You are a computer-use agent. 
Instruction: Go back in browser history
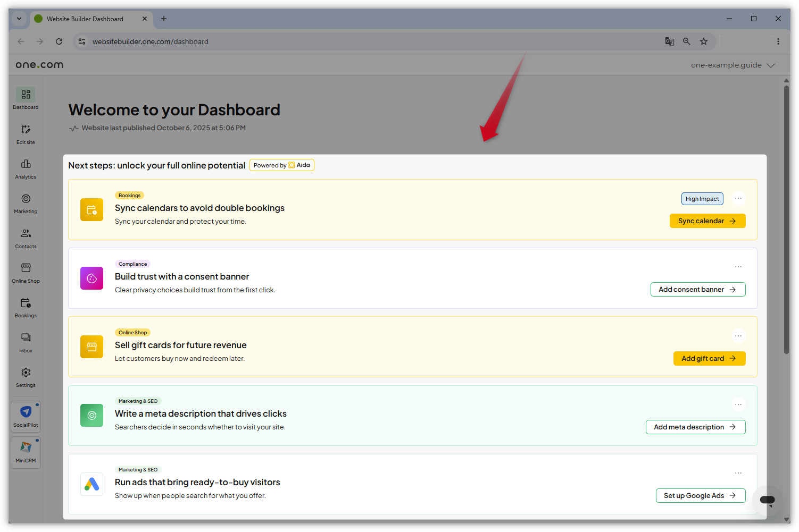point(21,41)
